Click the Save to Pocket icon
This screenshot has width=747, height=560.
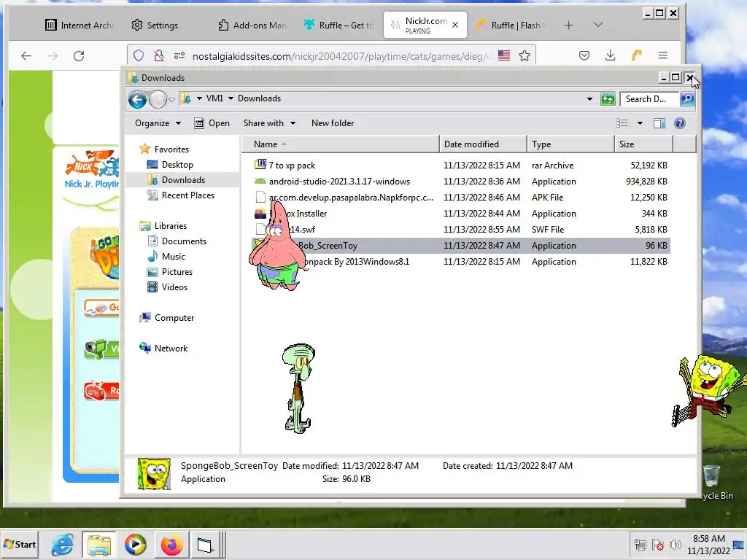coord(584,55)
